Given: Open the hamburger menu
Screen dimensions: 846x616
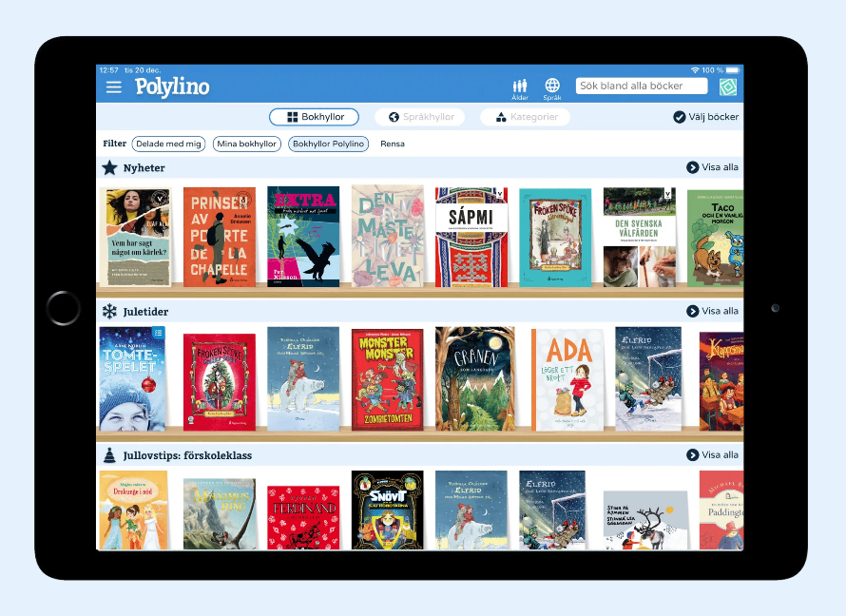Looking at the screenshot, I should tap(113, 87).
